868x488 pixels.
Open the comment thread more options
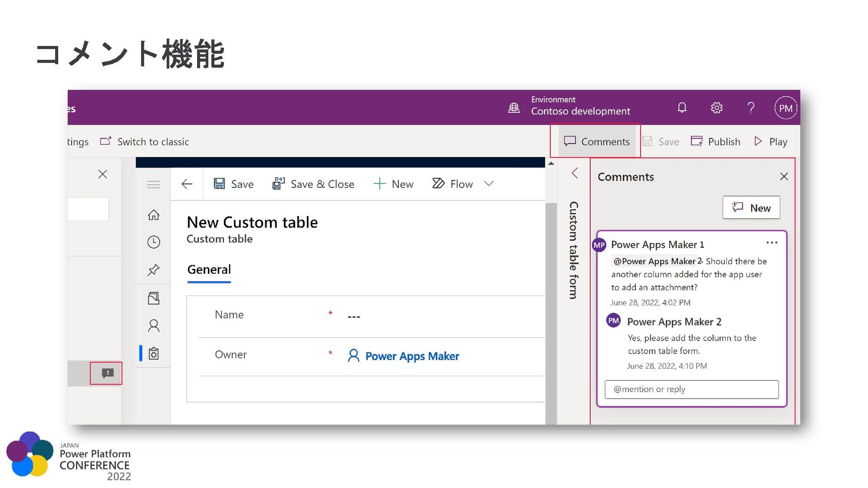pos(772,243)
